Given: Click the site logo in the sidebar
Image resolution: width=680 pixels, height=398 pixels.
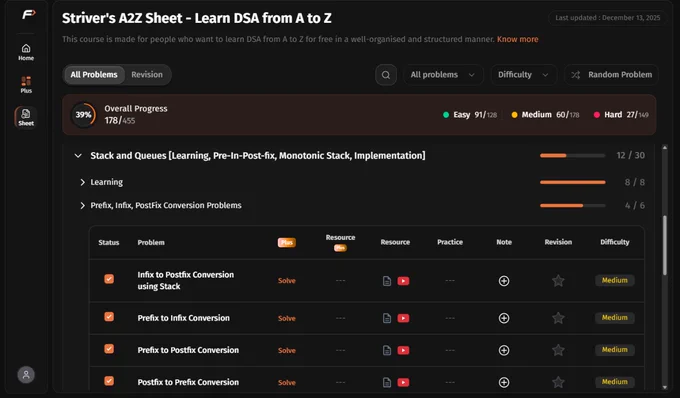Looking at the screenshot, I should tap(29, 14).
